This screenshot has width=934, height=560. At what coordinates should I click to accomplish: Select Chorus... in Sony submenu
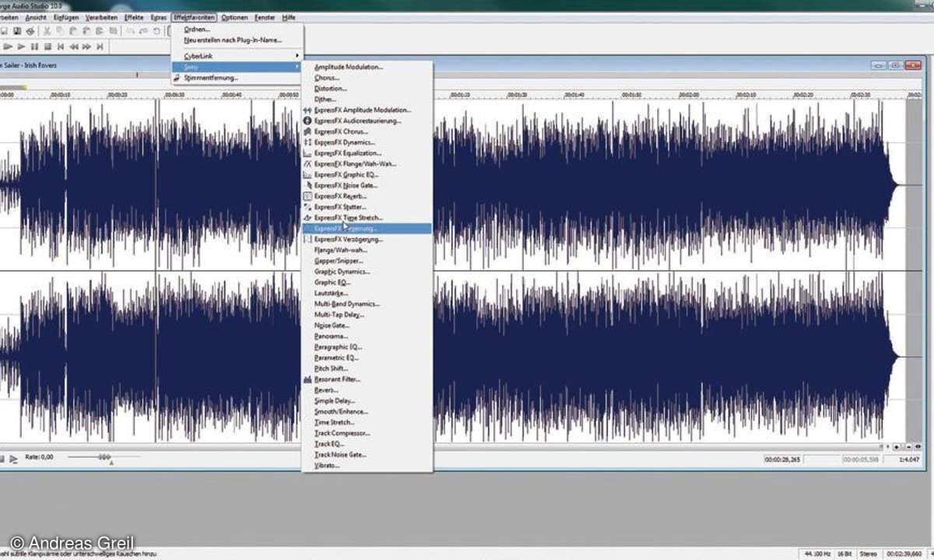point(367,78)
